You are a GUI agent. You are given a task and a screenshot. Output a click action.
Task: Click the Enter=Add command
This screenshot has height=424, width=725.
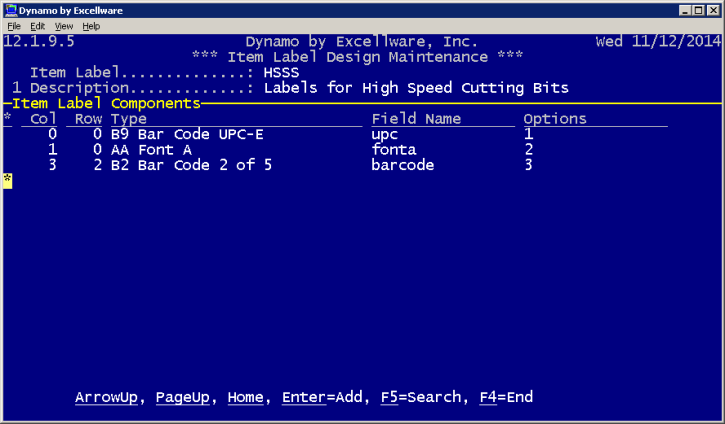pos(322,397)
